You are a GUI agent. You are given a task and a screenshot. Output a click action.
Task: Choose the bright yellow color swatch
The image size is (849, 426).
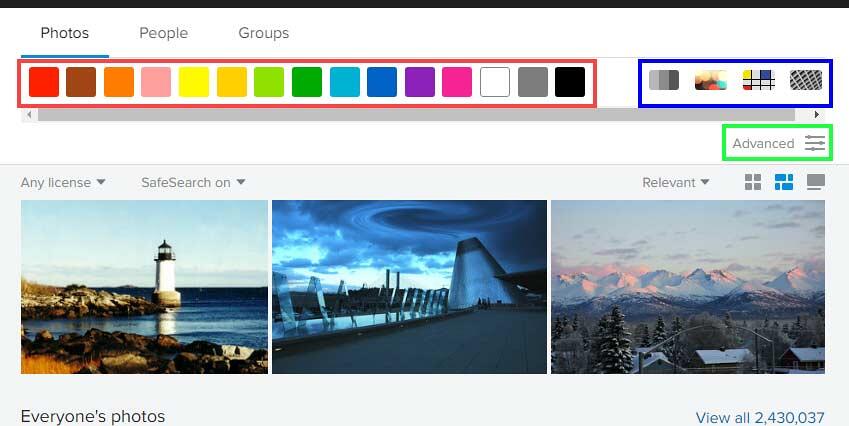(194, 82)
